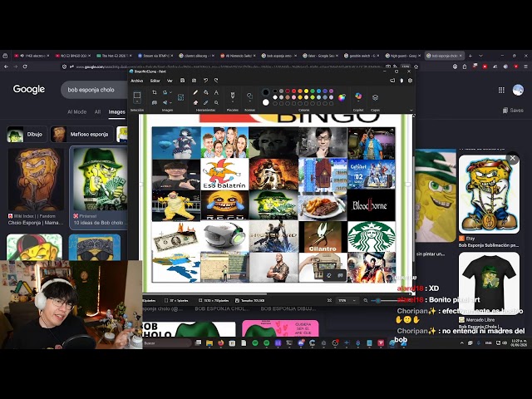Open Firefox from the taskbar
532x399 pixels.
[x=220, y=343]
